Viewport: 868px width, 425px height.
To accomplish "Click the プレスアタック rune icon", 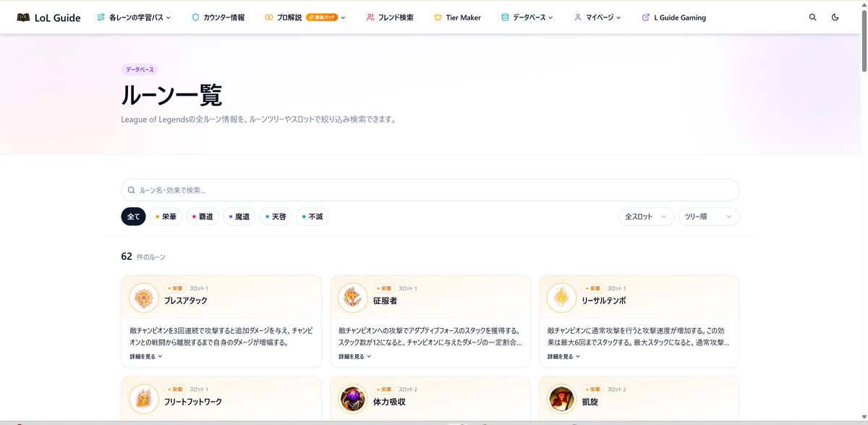I will point(143,298).
